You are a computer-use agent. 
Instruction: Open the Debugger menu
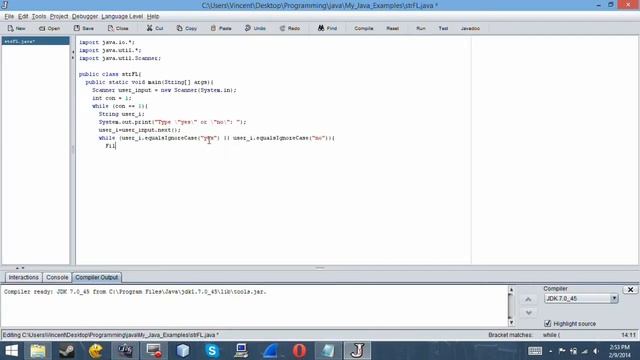85,16
